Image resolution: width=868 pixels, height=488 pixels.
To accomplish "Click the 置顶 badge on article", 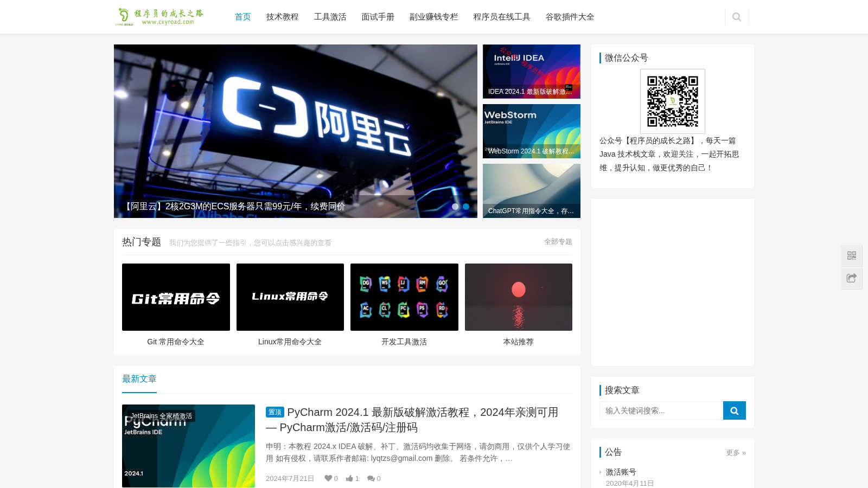I will pyautogui.click(x=275, y=412).
